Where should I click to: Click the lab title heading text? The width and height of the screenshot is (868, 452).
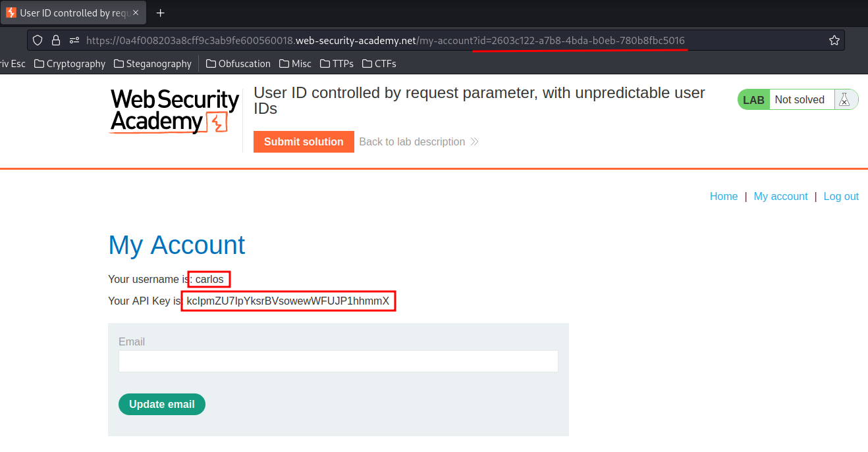point(479,101)
